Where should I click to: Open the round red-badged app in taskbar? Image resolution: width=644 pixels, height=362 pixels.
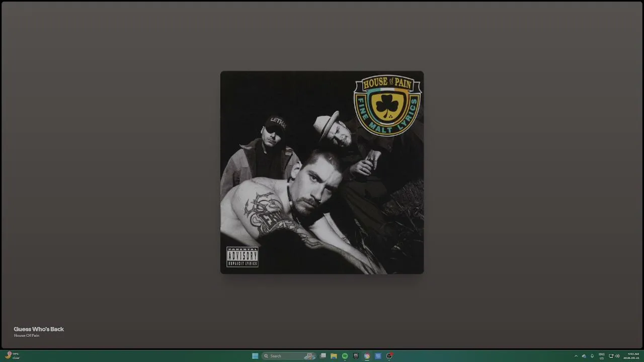click(389, 356)
